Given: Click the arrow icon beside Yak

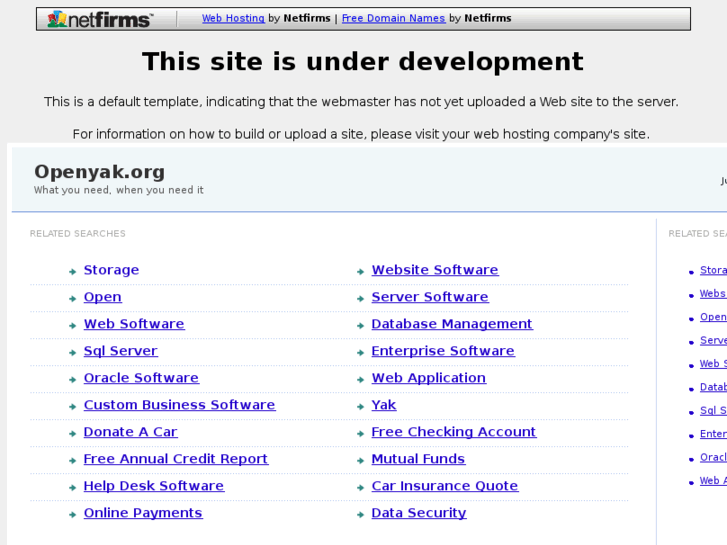Looking at the screenshot, I should 360,406.
